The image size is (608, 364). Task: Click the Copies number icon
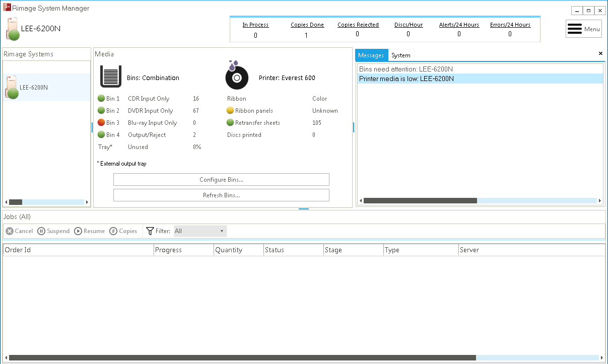(x=113, y=231)
